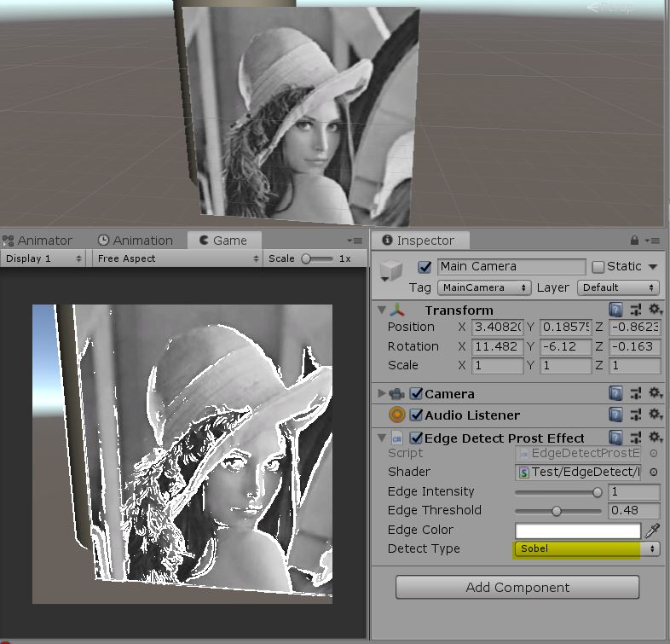Click the Edge Color eyedropper icon
Image resolution: width=670 pixels, height=644 pixels.
click(652, 531)
